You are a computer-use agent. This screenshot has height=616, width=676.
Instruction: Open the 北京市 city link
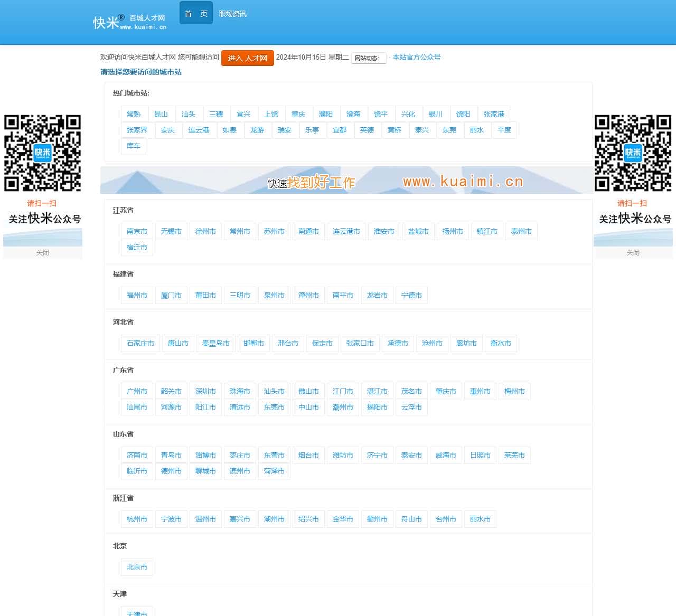137,567
